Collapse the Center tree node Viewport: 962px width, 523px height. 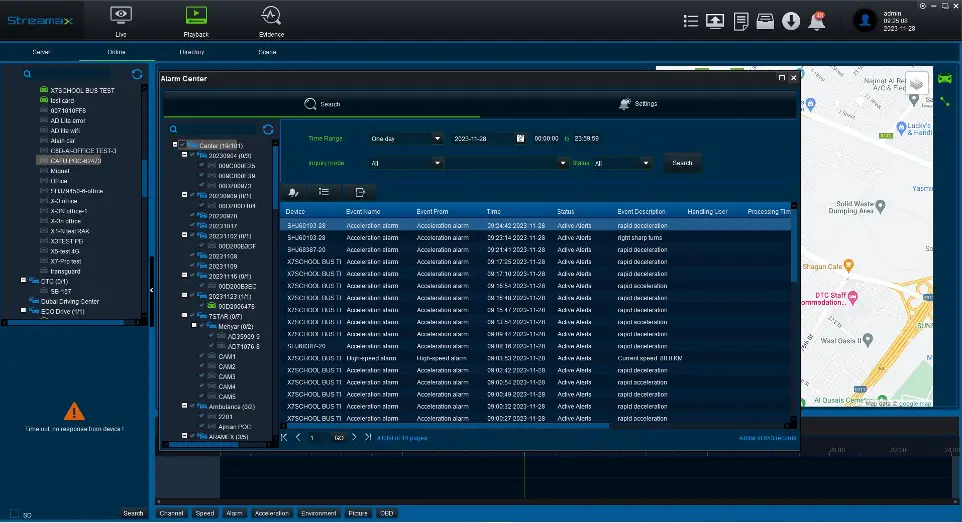[174, 145]
